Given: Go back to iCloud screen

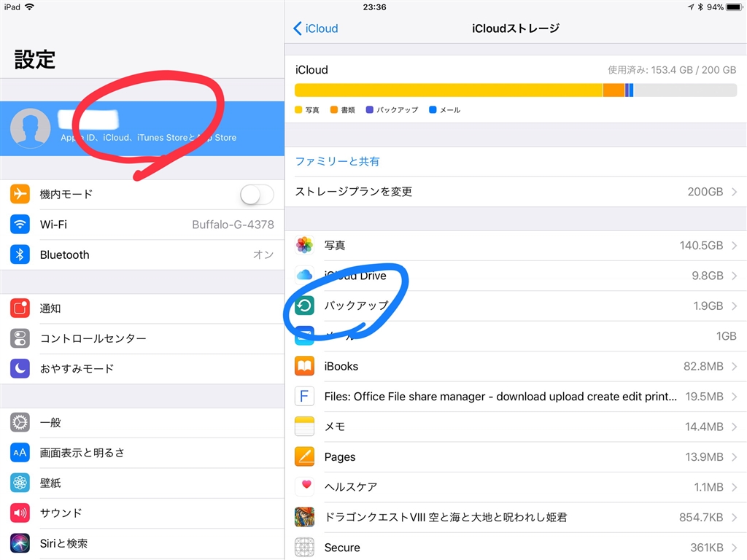Looking at the screenshot, I should click(316, 28).
